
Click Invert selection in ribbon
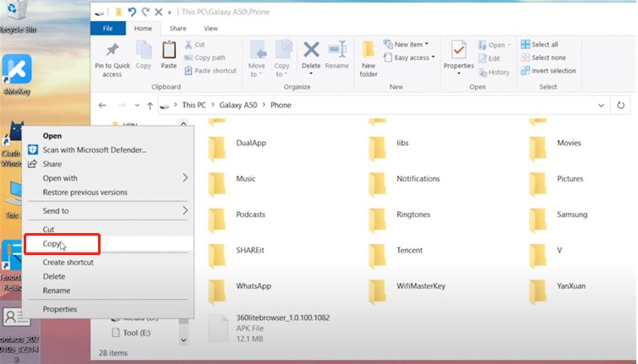(548, 71)
